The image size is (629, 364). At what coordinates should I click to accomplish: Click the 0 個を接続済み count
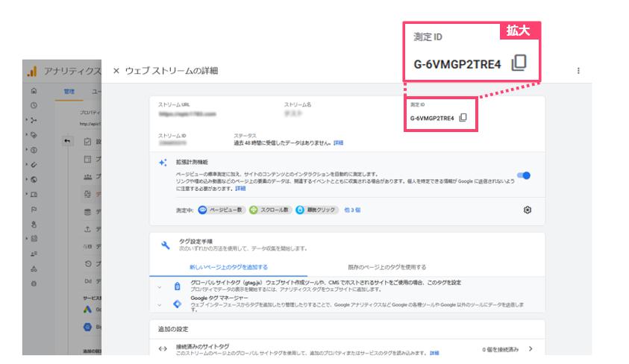tap(500, 350)
